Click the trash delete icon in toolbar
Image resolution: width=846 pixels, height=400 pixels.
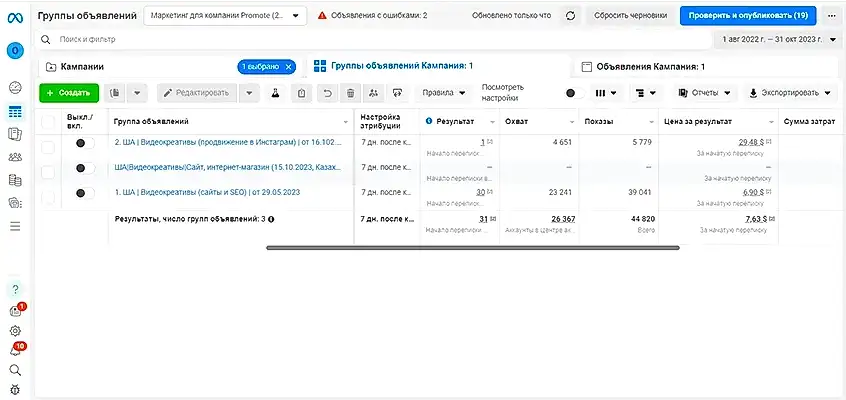pyautogui.click(x=350, y=93)
